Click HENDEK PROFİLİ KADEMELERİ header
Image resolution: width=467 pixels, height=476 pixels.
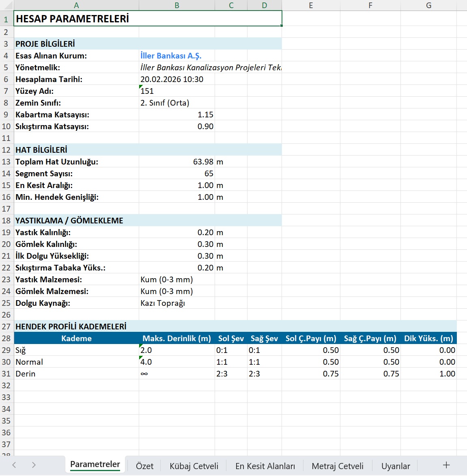tap(235, 327)
